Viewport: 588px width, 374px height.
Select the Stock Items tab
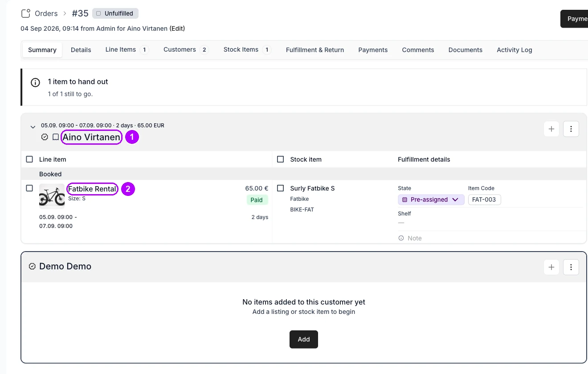pos(247,50)
